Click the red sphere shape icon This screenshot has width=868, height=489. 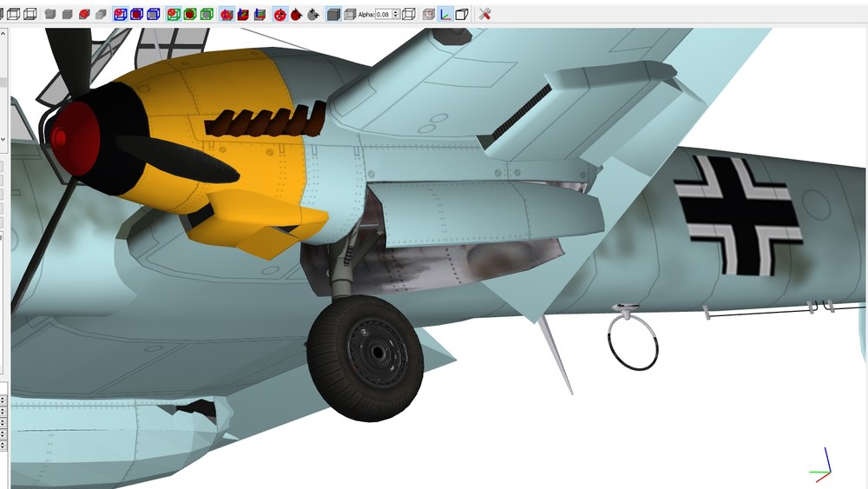click(x=84, y=15)
